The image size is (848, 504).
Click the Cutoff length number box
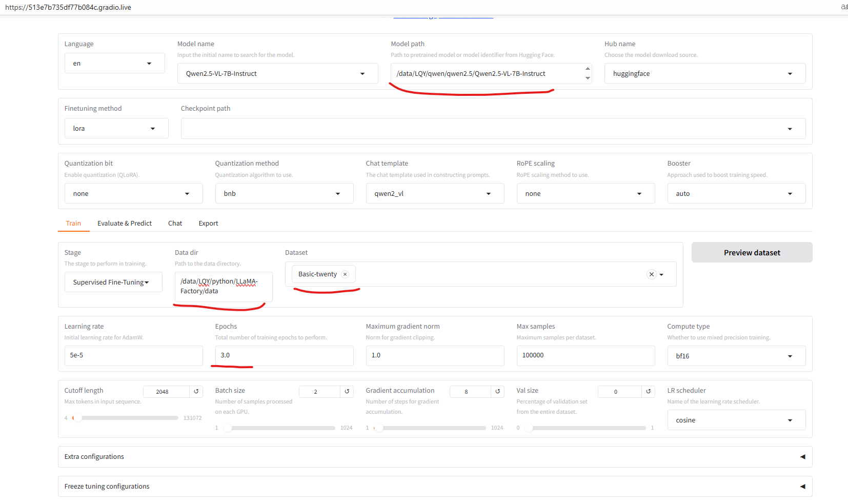(167, 392)
